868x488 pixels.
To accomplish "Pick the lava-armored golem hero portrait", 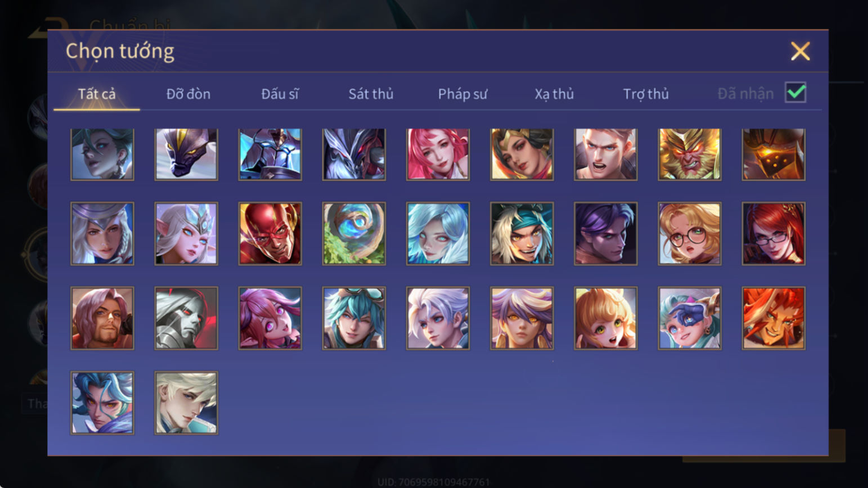I will coord(773,154).
